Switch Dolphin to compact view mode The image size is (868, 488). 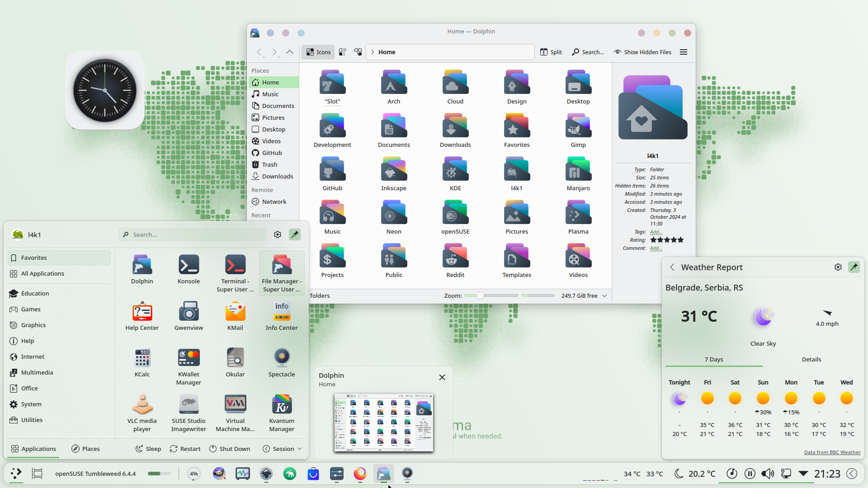[343, 52]
